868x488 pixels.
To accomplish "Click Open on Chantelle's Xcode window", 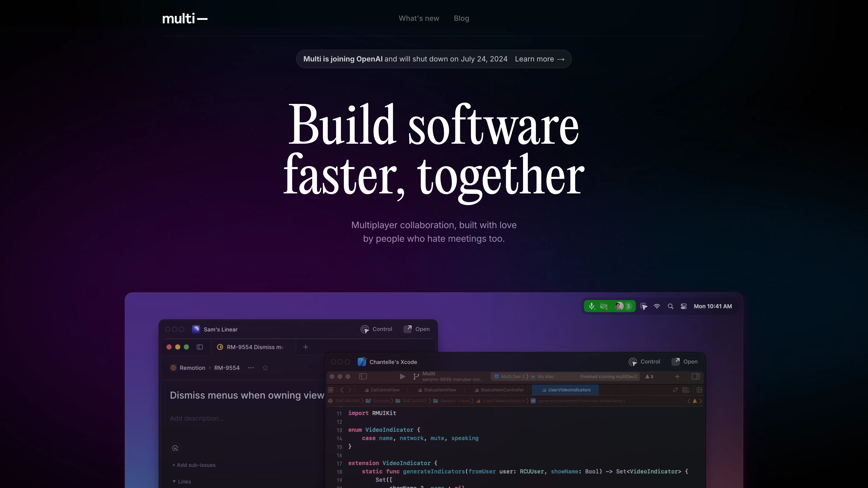I will (x=685, y=362).
